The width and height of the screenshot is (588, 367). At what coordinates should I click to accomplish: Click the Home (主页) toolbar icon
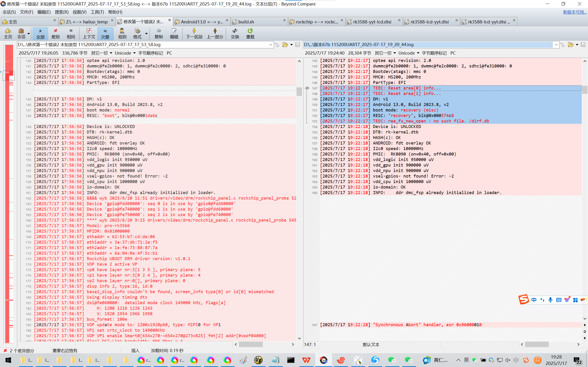point(8,33)
